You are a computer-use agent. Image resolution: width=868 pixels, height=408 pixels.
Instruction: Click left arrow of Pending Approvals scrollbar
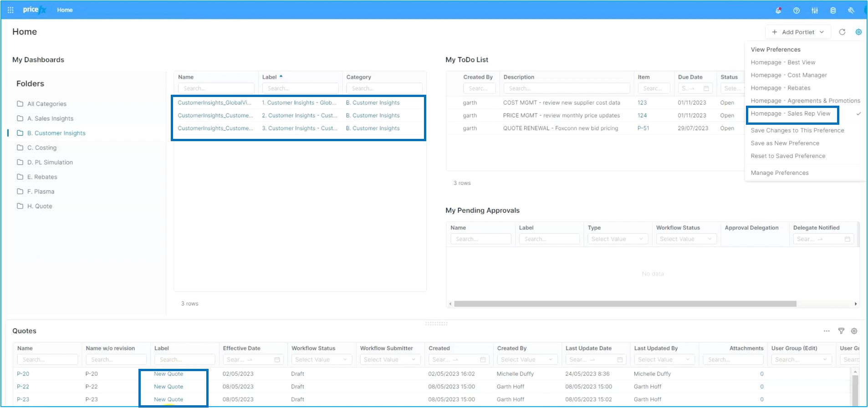coord(450,304)
